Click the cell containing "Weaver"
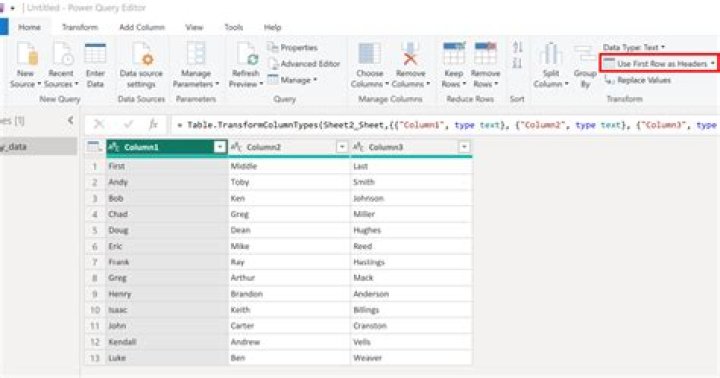This screenshot has height=378, width=720. click(x=411, y=358)
